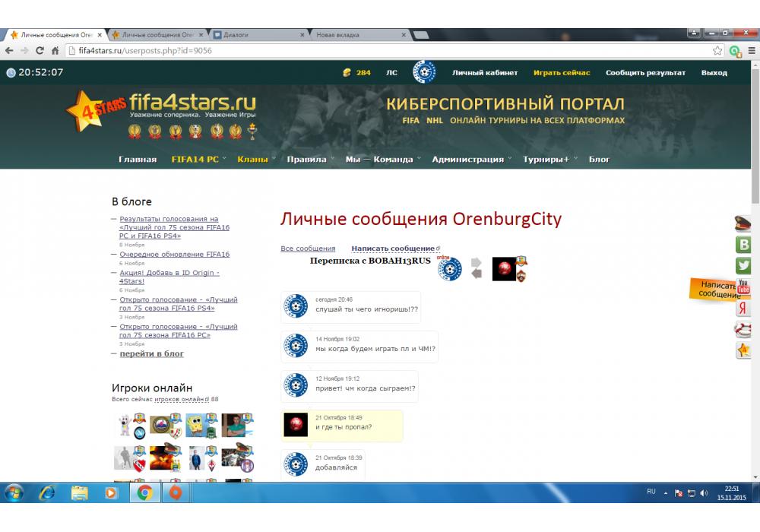Image resolution: width=760 pixels, height=532 pixels.
Task: Open the перейти в блог link
Action: (x=151, y=353)
